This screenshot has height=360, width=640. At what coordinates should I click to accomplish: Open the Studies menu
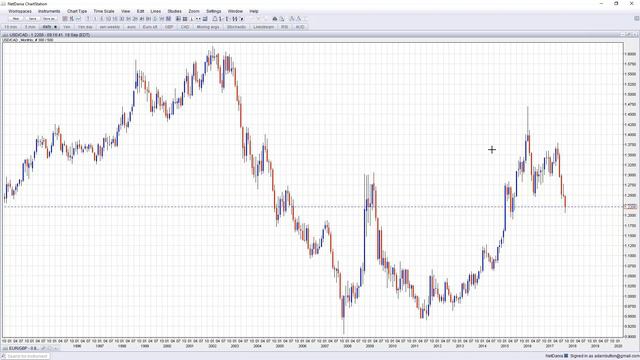[175, 11]
